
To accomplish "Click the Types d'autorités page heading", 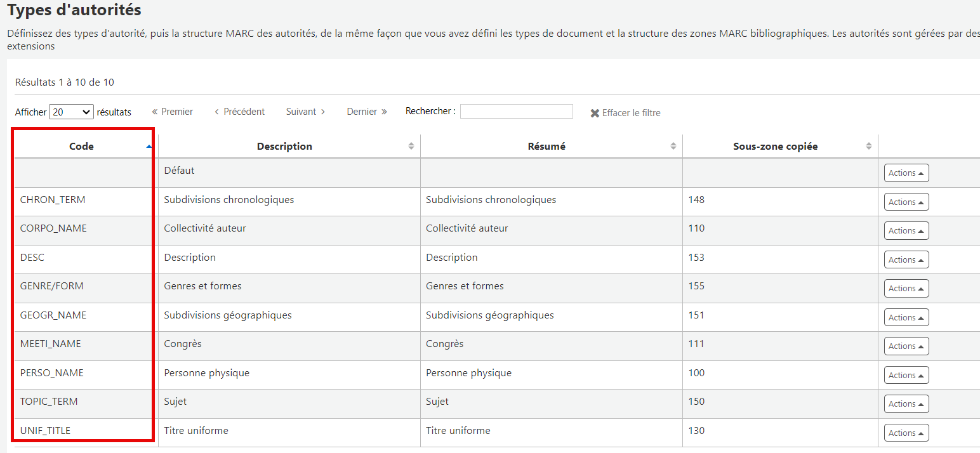I will coord(74,10).
